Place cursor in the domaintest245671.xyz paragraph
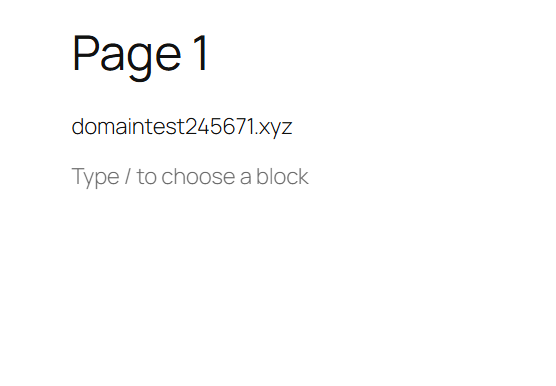The height and width of the screenshot is (386, 556). [182, 127]
